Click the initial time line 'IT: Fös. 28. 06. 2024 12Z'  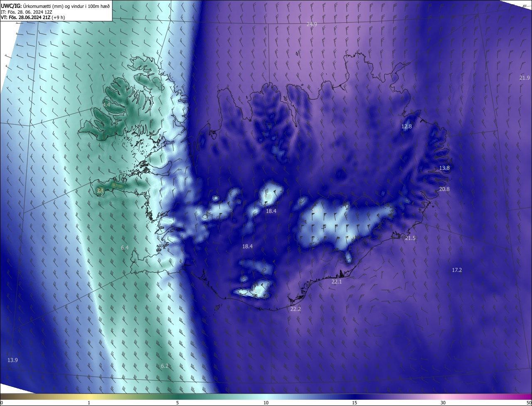coord(27,12)
